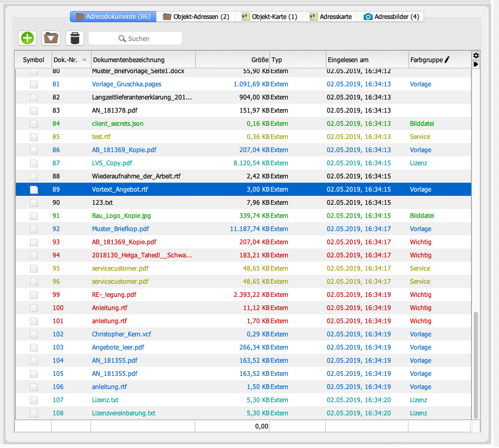Click the document symbol of row 86
Viewport: 499px width, 448px height.
coord(34,150)
